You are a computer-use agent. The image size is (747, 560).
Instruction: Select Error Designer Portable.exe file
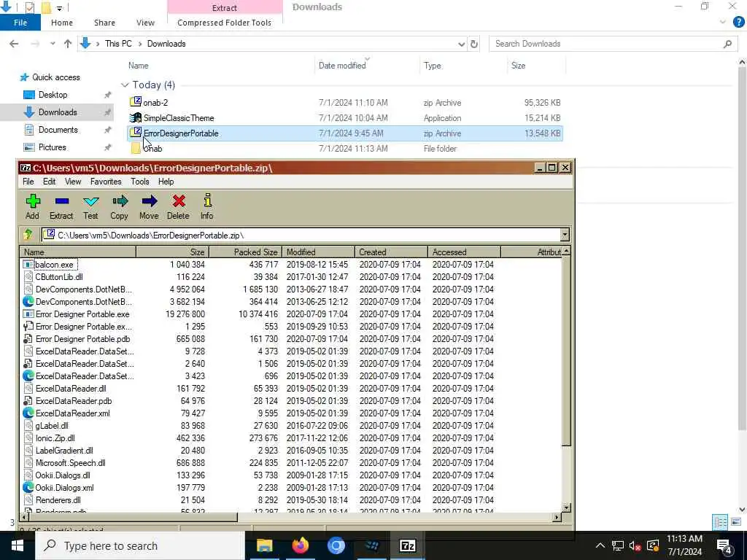(x=82, y=314)
